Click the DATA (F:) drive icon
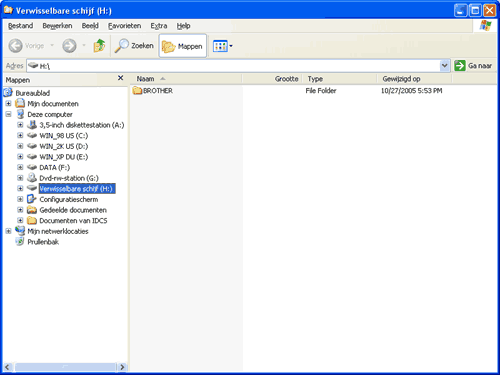Screen dimensions: 500x375 point(32,167)
